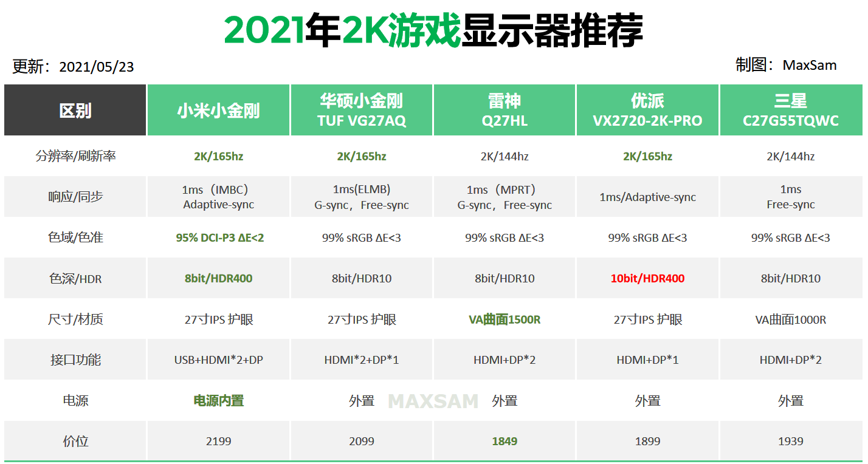
Task: Click the title 2021年2K游戏显示器推荐
Action: coord(433,30)
